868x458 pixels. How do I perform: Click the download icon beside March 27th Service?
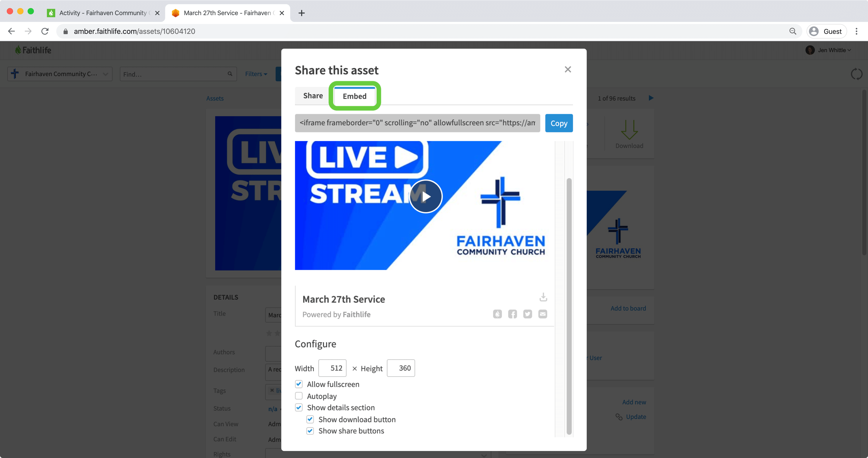[543, 297]
